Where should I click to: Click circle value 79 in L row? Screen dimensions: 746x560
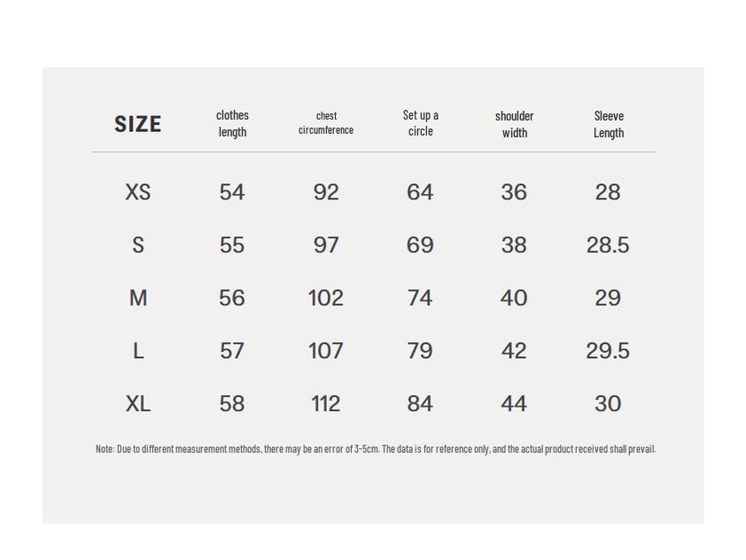[x=420, y=351]
